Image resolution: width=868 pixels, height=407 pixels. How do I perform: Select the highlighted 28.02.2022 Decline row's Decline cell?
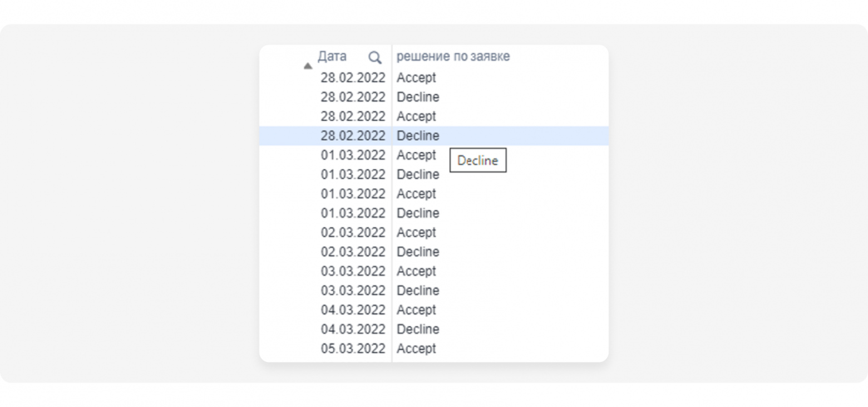(x=418, y=136)
